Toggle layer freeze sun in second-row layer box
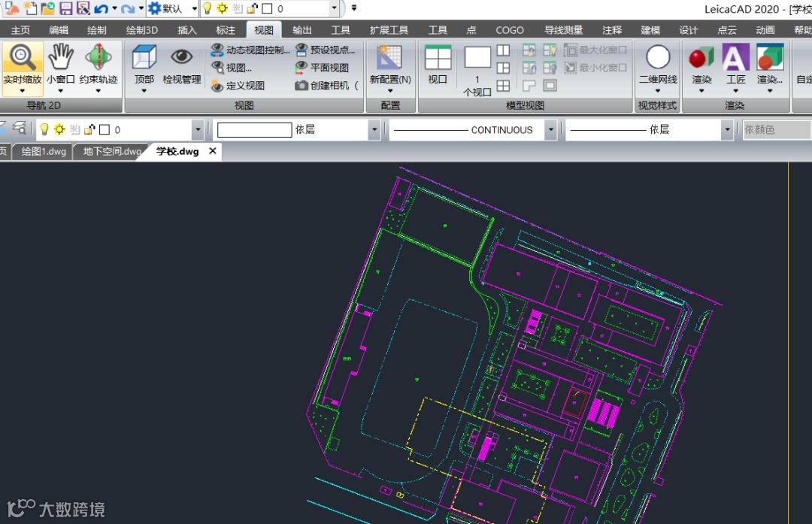 pos(59,129)
